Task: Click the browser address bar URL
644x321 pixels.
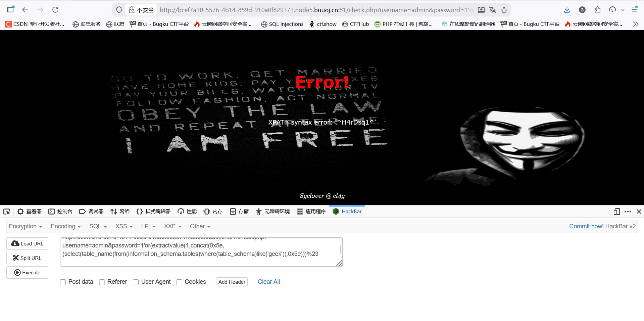Action: [x=316, y=10]
